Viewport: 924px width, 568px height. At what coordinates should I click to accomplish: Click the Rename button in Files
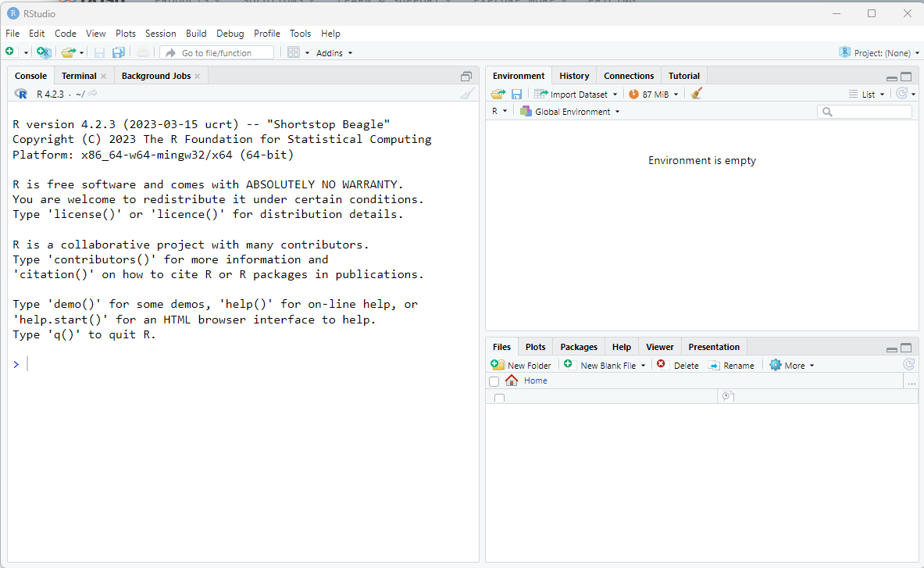point(731,366)
